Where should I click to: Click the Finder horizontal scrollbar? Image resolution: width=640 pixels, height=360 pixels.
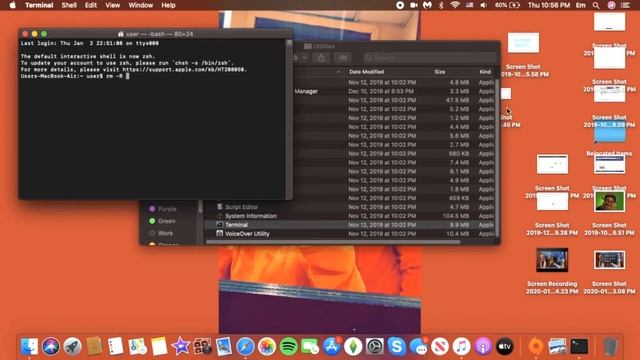click(333, 242)
